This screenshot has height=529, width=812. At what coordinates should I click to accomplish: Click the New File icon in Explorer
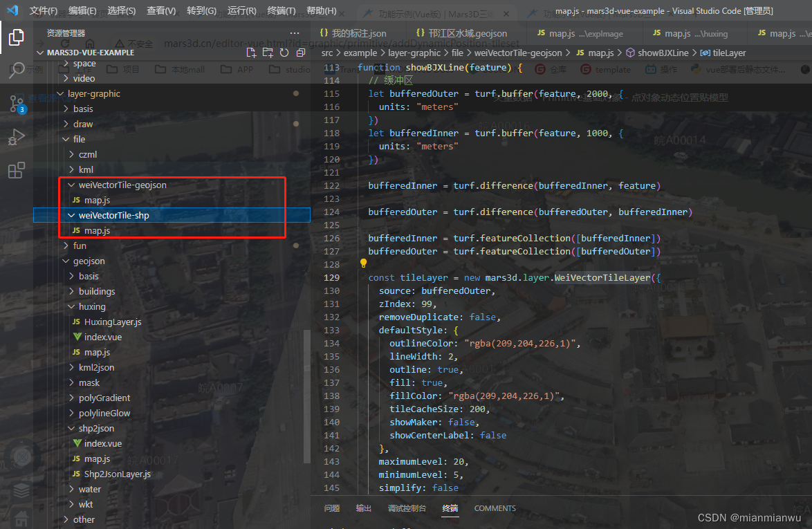251,52
